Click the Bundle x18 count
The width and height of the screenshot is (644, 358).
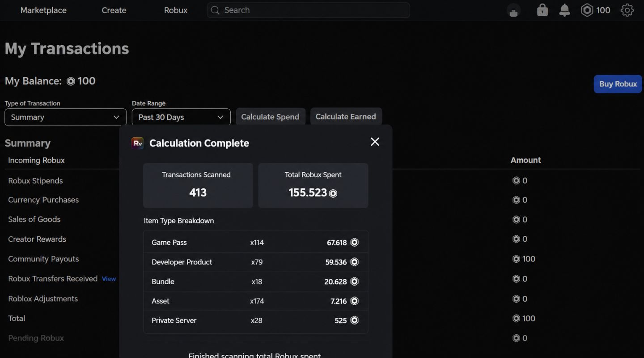(257, 281)
